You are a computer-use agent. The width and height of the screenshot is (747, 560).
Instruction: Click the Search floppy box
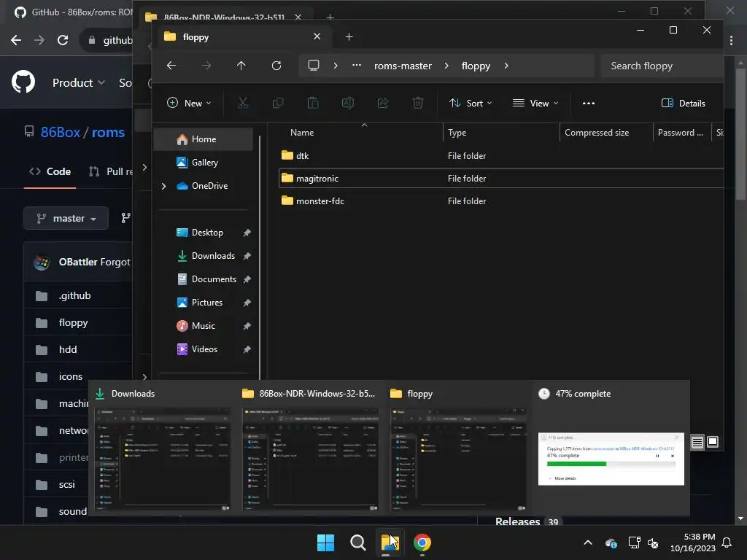tap(662, 66)
